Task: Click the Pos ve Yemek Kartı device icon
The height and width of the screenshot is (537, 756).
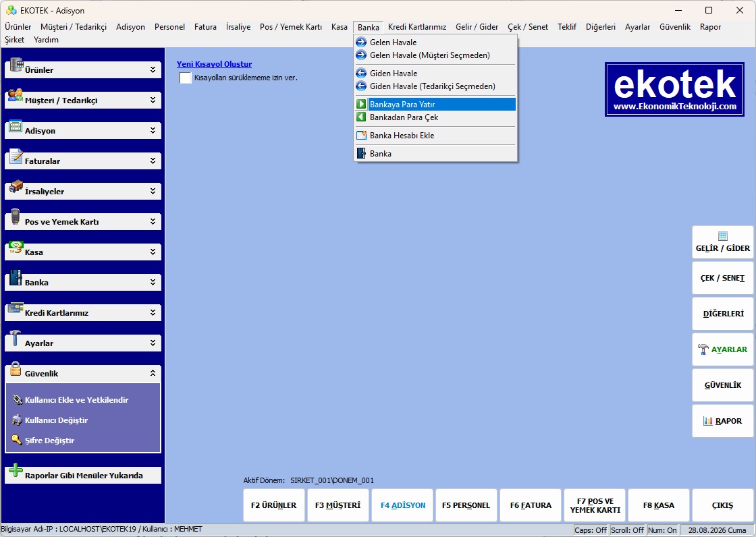Action: tap(16, 217)
